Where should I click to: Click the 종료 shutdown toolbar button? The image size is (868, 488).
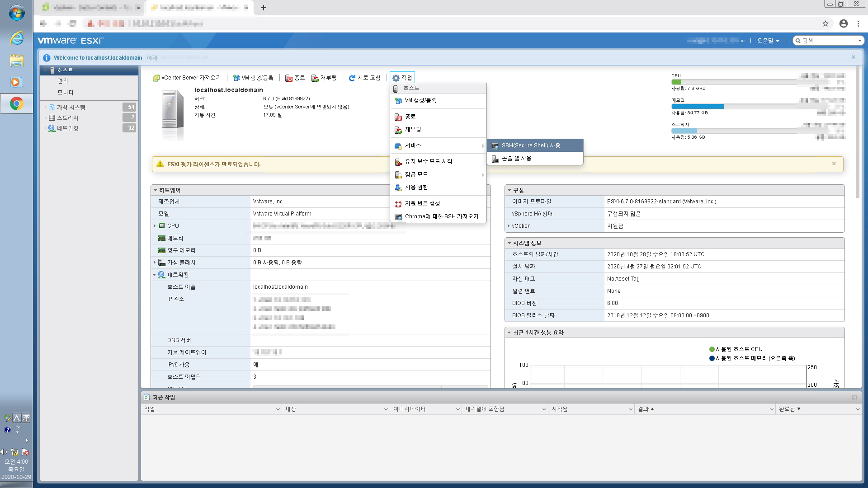(x=295, y=78)
